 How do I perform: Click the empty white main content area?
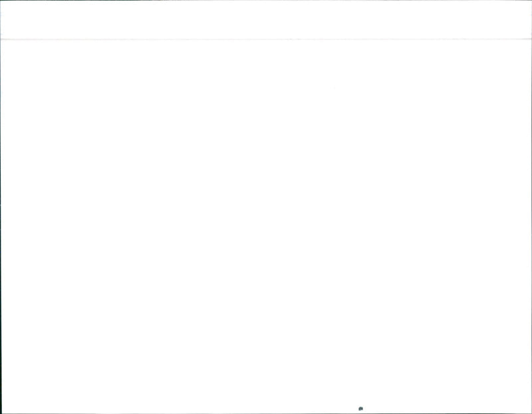266,226
